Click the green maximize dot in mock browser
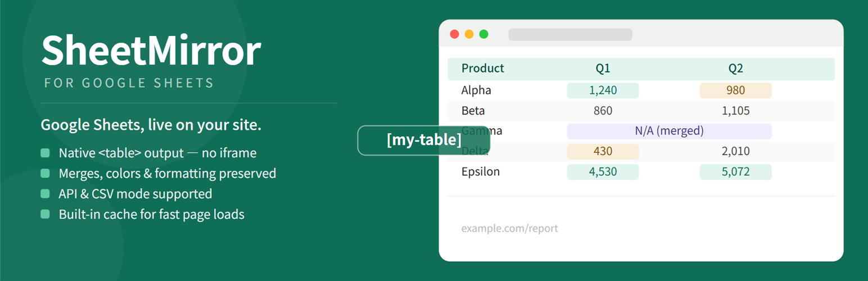The image size is (868, 281). coord(483,34)
